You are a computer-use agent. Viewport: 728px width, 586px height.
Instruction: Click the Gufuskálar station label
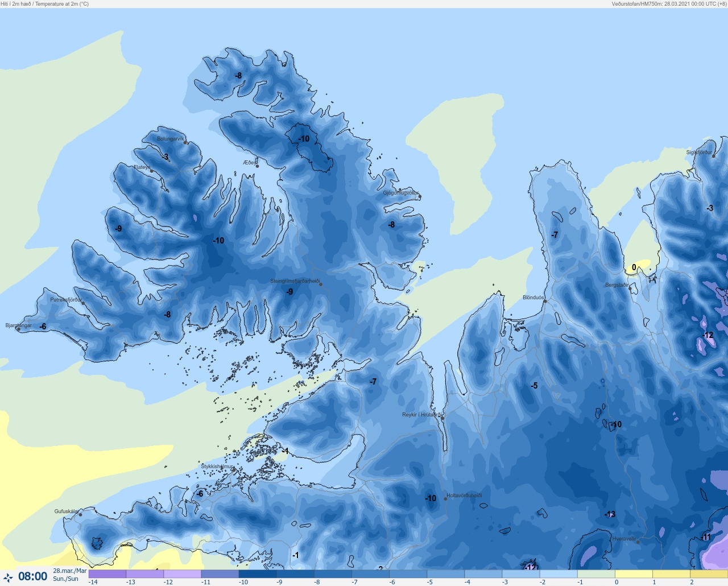coord(67,511)
